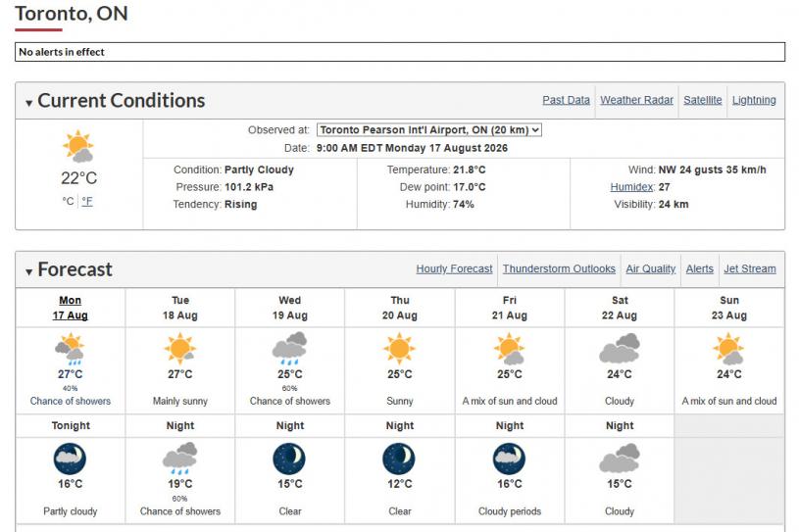Click Friday night's cloudy periods icon
The width and height of the screenshot is (799, 532).
pyautogui.click(x=509, y=459)
